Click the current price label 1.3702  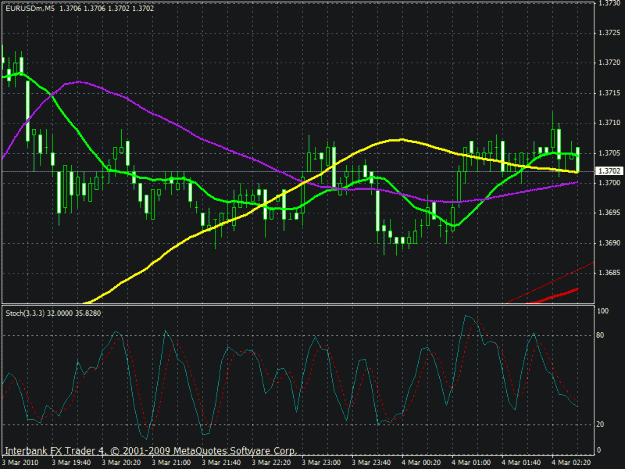click(609, 171)
